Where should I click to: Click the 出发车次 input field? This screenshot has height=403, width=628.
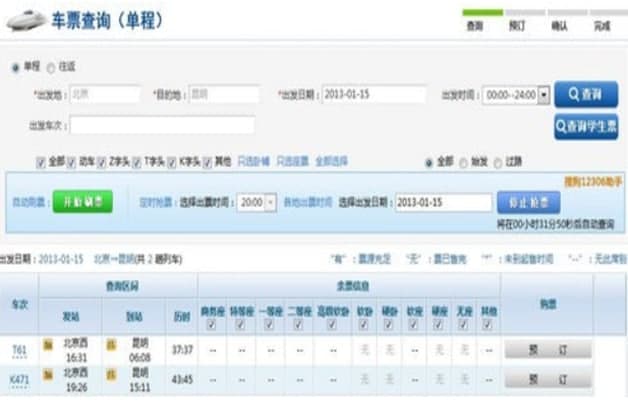[x=162, y=125]
